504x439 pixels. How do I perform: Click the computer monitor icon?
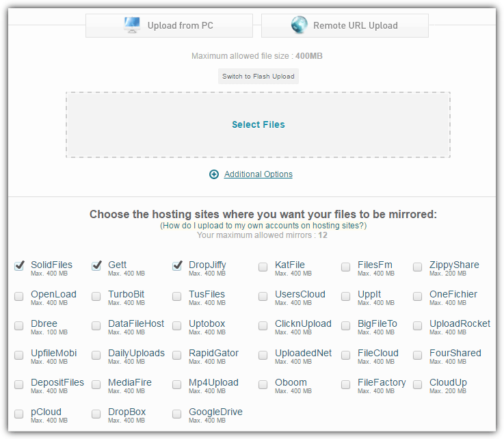click(x=132, y=25)
